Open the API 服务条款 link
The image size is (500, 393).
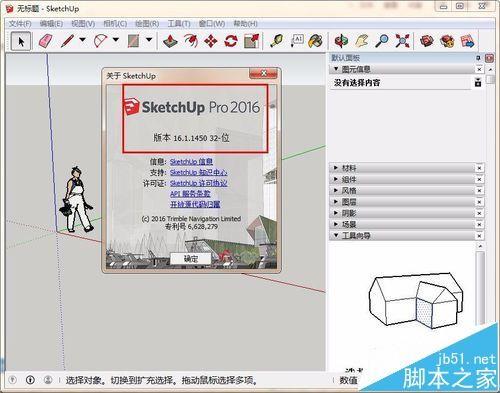tap(190, 194)
